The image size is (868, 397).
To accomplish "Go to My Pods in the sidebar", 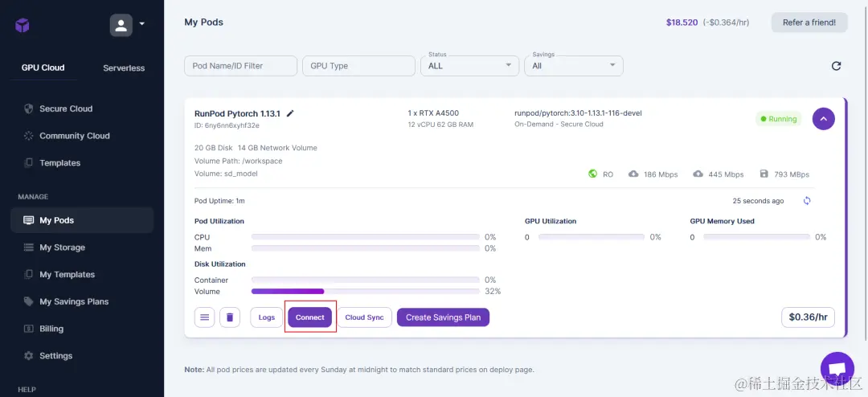I will 82,220.
